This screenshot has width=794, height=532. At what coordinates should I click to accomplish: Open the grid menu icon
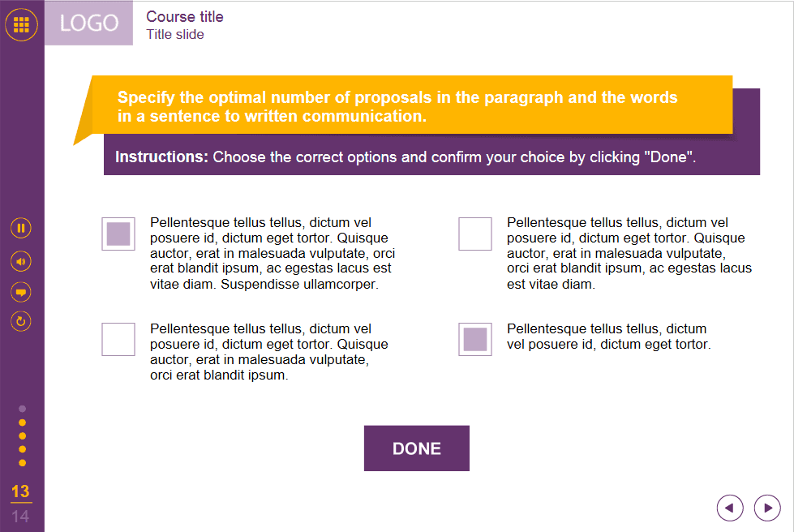pos(22,24)
